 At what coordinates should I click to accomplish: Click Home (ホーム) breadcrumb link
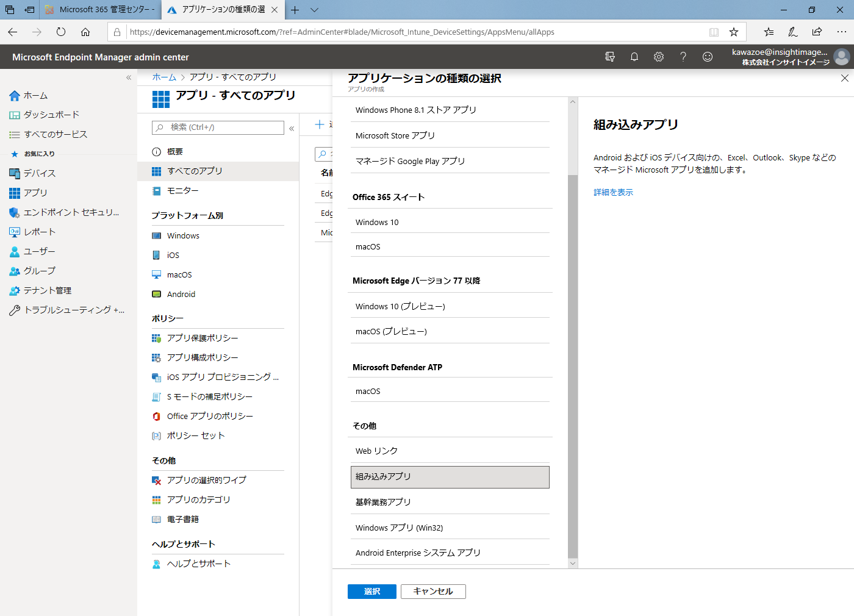[164, 77]
